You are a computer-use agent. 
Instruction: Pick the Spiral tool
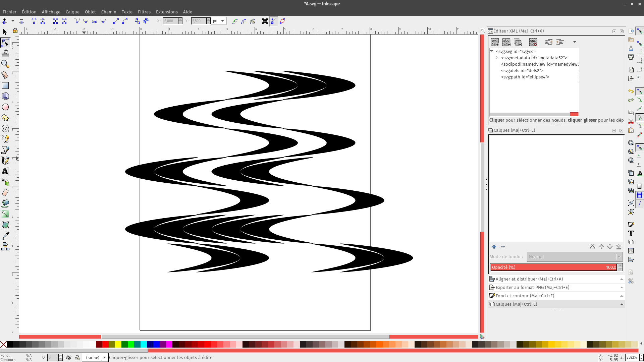[x=5, y=129]
